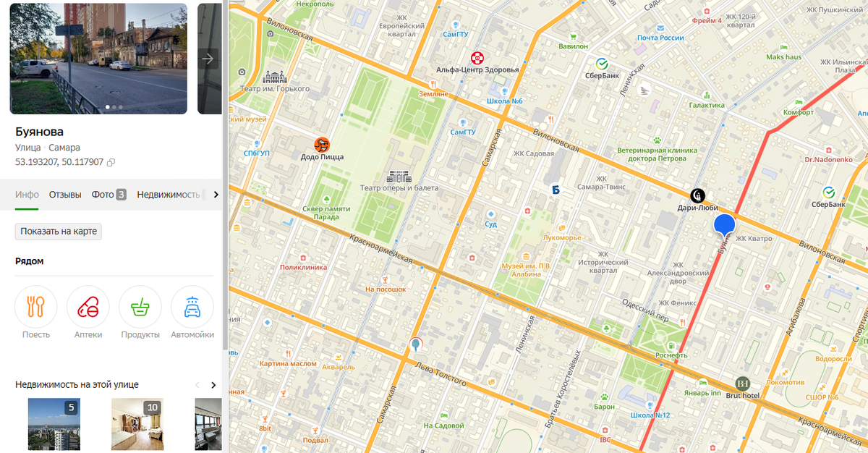Click the Школа №12 map label
Viewport: 868px width, 453px height.
(x=650, y=415)
